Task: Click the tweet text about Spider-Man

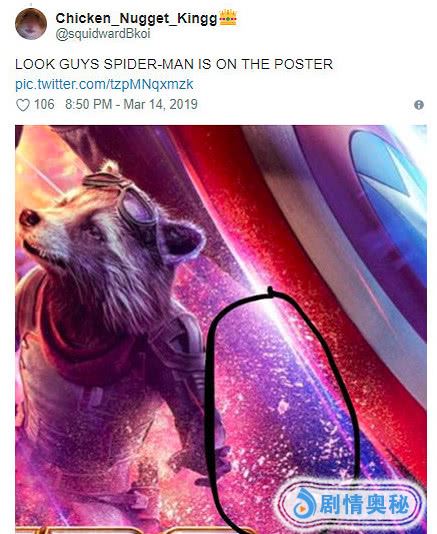Action: pyautogui.click(x=174, y=64)
